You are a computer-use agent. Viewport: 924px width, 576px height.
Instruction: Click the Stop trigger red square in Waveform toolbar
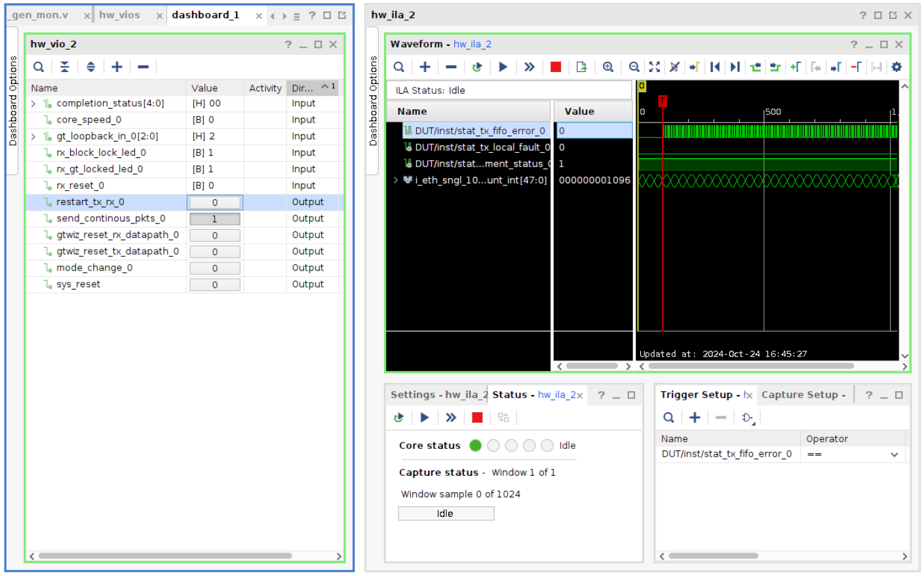[x=556, y=67]
